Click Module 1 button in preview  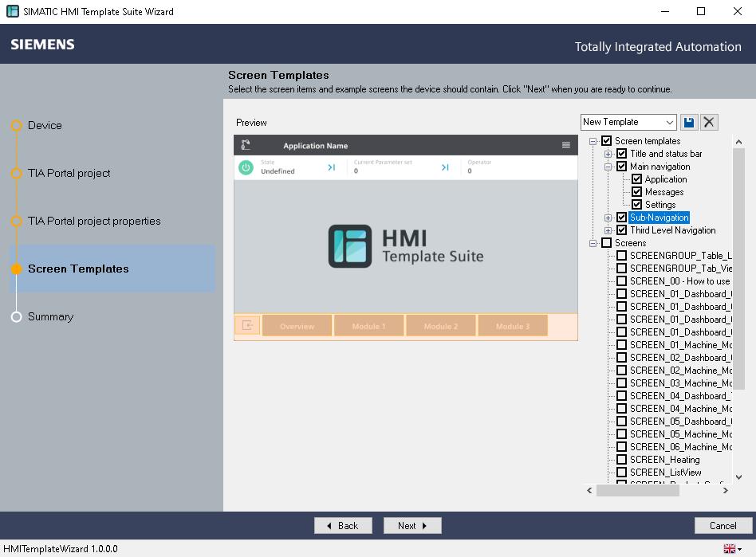click(x=369, y=326)
